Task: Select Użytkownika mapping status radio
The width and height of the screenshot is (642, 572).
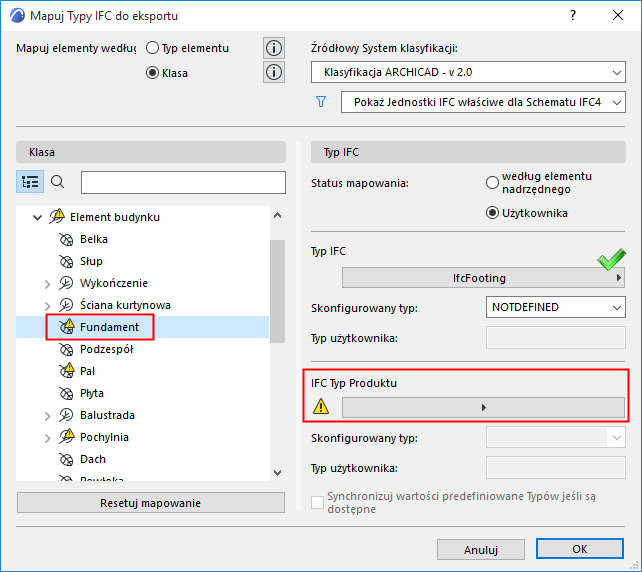Action: pos(492,213)
